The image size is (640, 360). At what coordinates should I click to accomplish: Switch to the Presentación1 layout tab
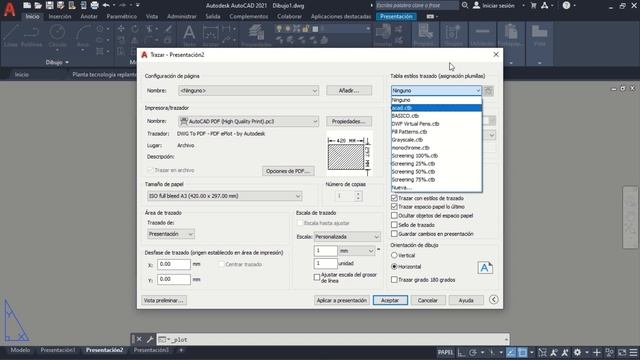point(58,350)
